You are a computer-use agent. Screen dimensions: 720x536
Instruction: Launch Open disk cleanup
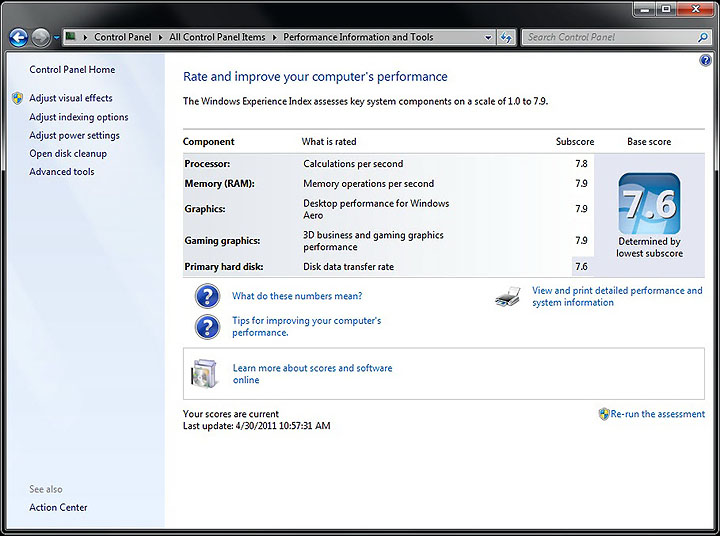click(x=68, y=153)
